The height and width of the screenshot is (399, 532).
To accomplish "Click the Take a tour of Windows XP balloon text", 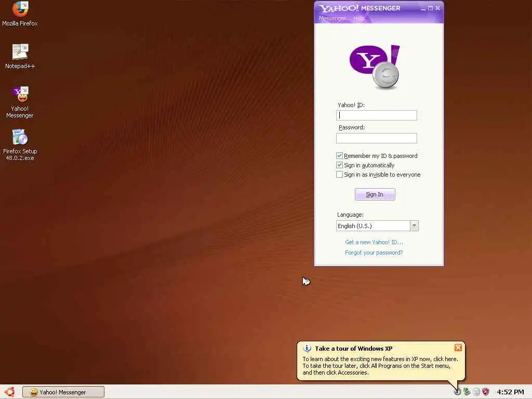I will 353,349.
